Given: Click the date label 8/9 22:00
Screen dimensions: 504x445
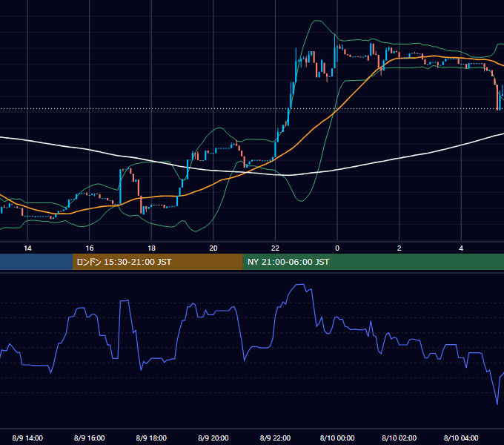Looking at the screenshot, I should pos(275,438).
